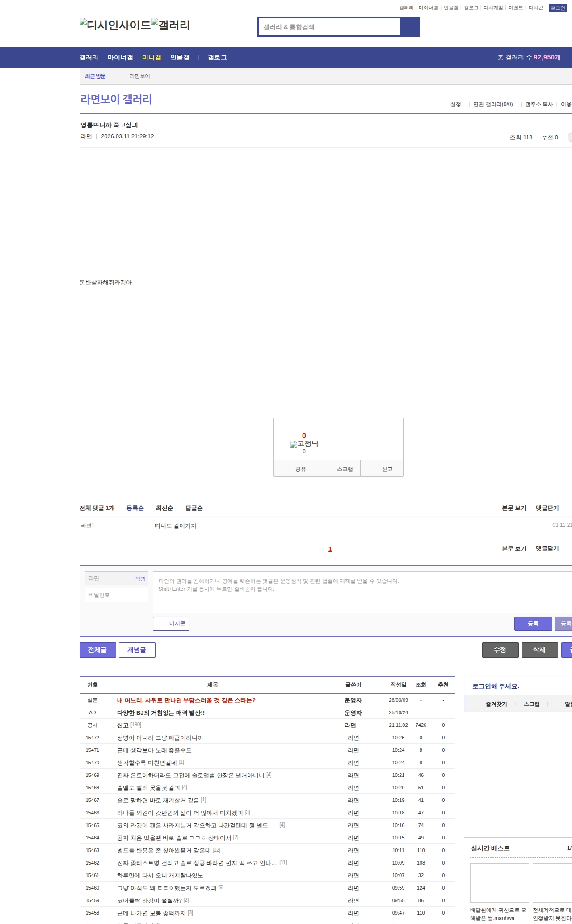
Task: Select the 개념글 tab
Action: [x=137, y=650]
